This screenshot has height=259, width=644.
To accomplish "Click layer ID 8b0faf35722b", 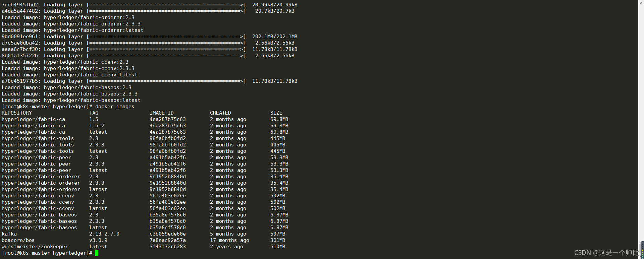I will point(20,56).
